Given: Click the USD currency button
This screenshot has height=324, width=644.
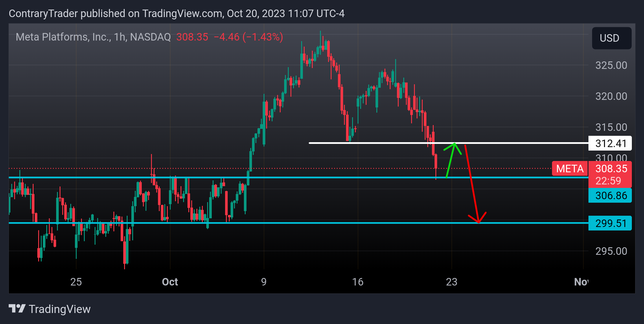Looking at the screenshot, I should tap(612, 38).
